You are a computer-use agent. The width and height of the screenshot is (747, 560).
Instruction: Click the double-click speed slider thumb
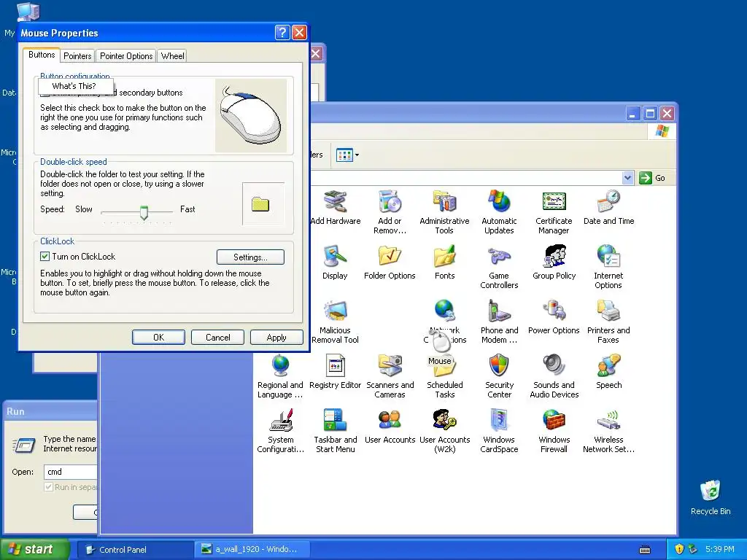click(144, 212)
